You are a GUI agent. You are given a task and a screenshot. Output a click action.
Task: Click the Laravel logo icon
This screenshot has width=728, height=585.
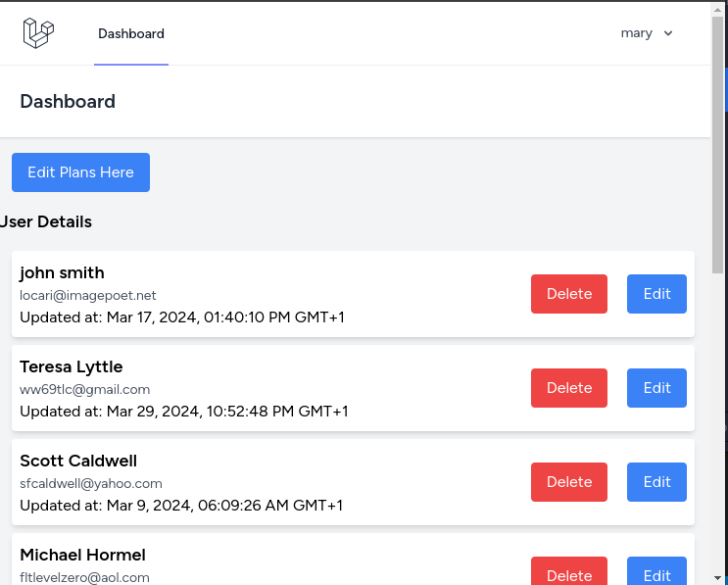pos(38,33)
